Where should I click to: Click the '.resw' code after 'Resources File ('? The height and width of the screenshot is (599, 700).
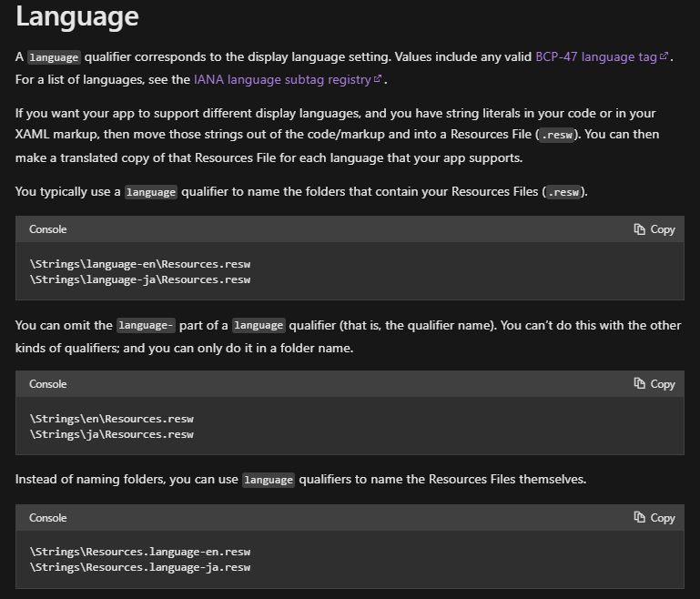pos(557,135)
